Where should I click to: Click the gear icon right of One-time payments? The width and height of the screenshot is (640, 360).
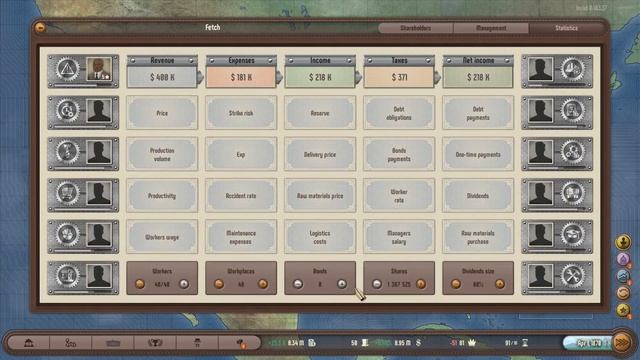[572, 151]
